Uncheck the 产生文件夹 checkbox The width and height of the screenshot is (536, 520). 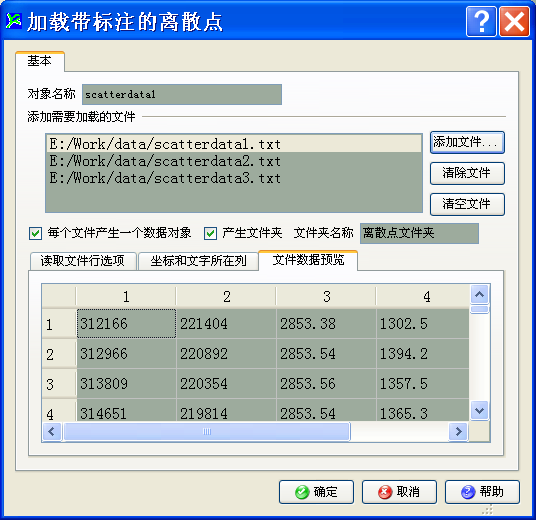click(210, 234)
